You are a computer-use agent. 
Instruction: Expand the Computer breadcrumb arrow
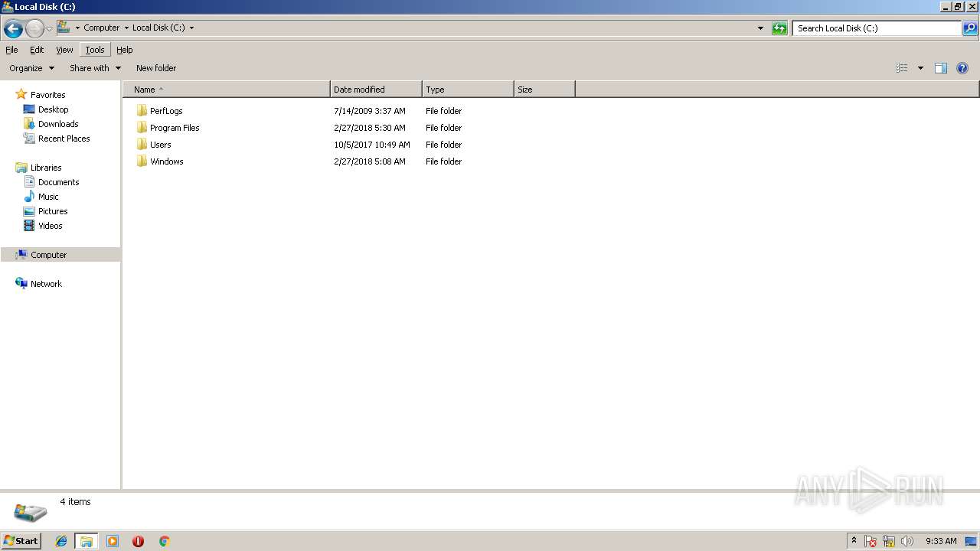(126, 28)
